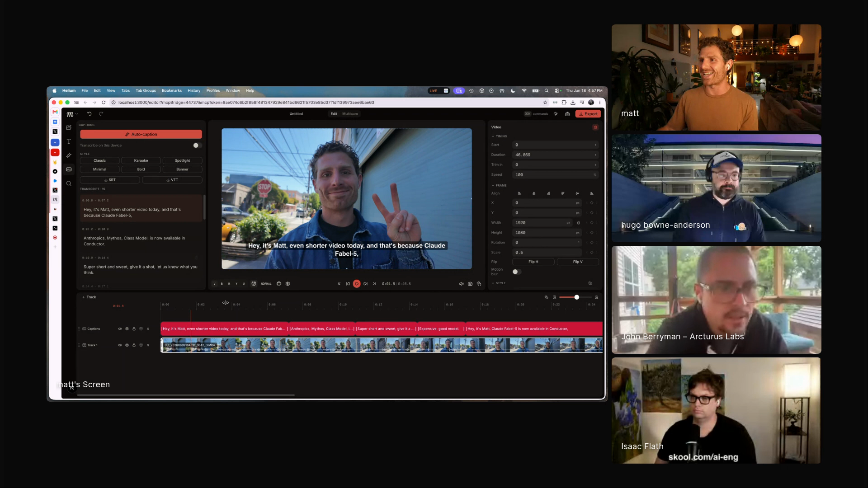This screenshot has width=868, height=488.
Task: Delete the video clip with the red trash icon
Action: coord(595,127)
